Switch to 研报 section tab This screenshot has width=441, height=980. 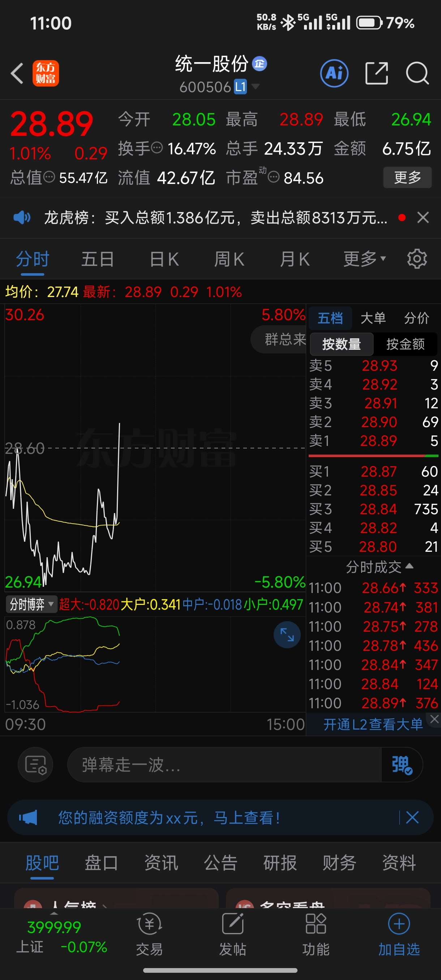pyautogui.click(x=280, y=863)
